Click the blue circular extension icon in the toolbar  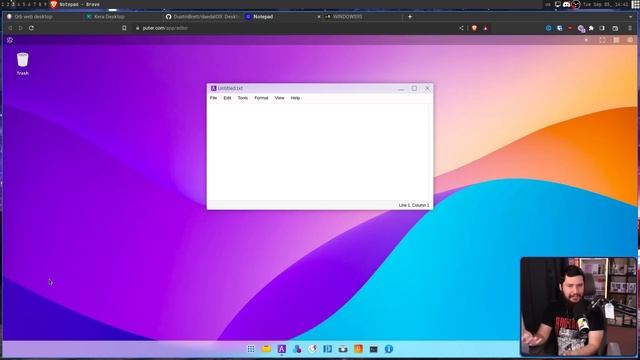point(549,28)
